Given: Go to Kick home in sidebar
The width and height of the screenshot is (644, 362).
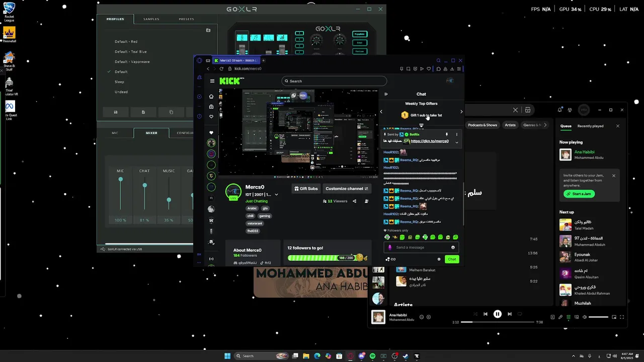Looking at the screenshot, I should pos(211,97).
